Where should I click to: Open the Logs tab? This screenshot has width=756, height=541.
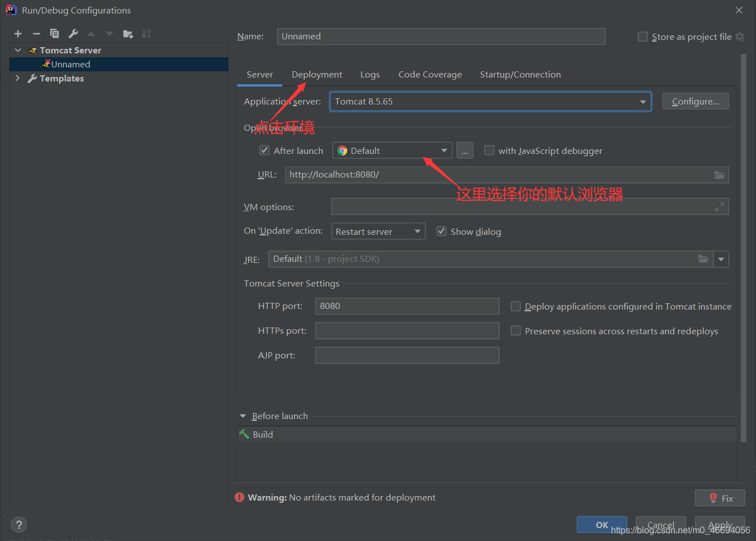tap(370, 75)
